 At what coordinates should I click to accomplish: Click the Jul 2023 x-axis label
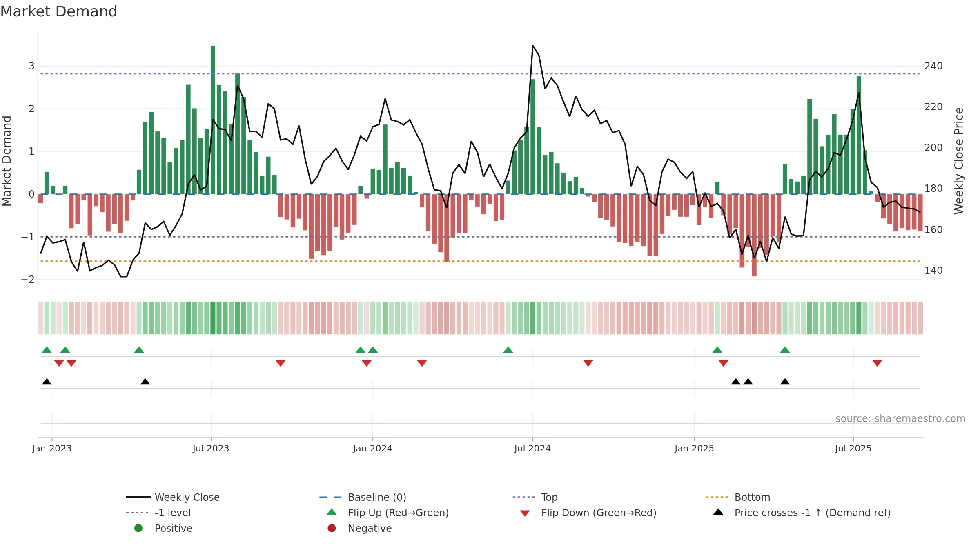coord(211,448)
